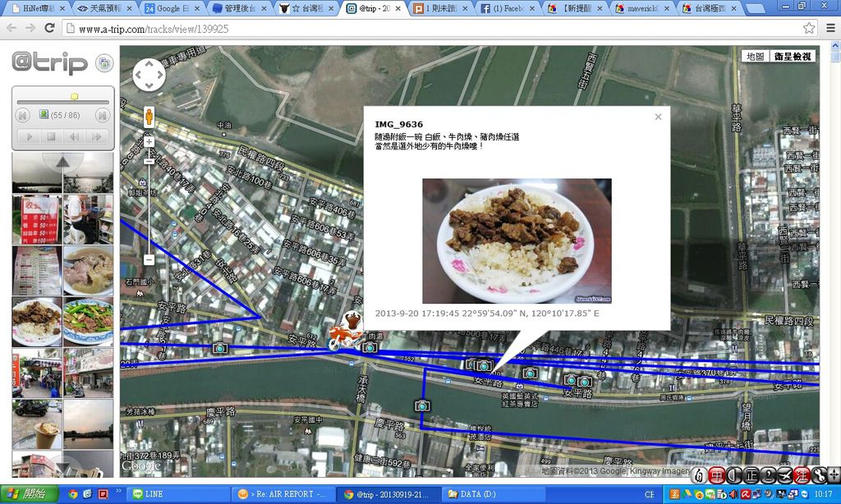Click the map zoom slider handle
This screenshot has height=504, width=841.
coord(149,160)
